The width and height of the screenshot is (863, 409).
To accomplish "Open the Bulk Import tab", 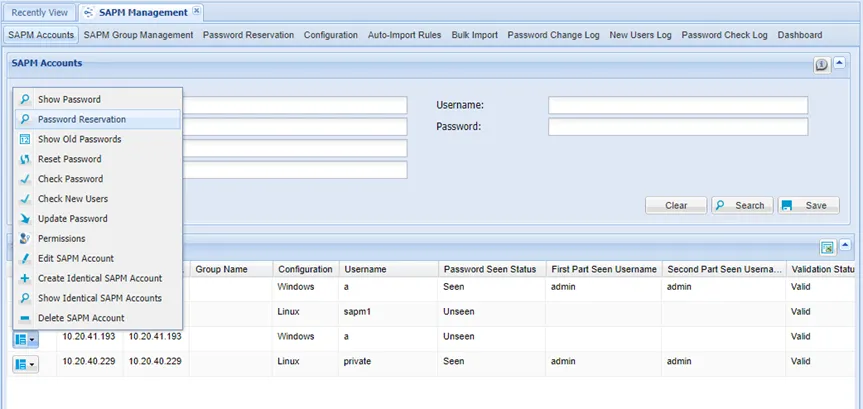I will [x=474, y=35].
